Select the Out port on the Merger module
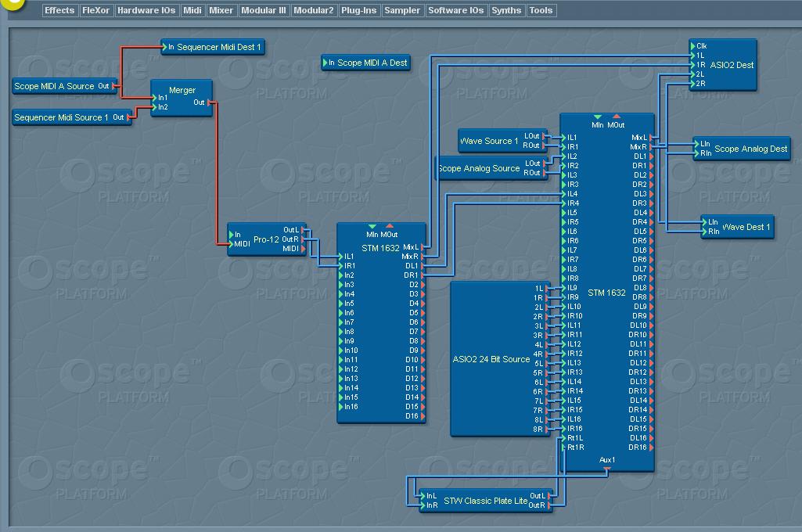The width and height of the screenshot is (802, 532). [x=209, y=102]
